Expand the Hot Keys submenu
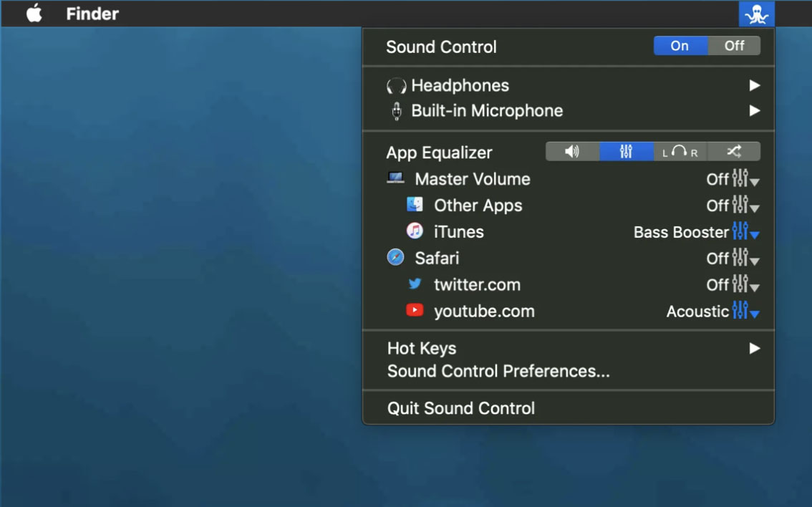The image size is (812, 507). (x=754, y=349)
